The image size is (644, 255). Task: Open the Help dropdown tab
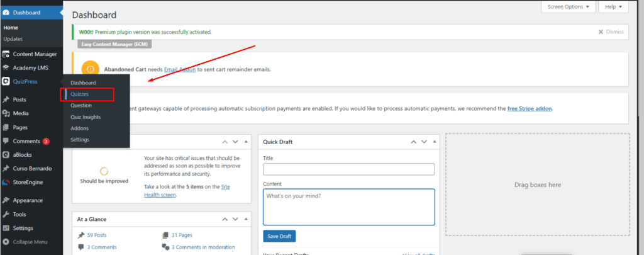coord(614,6)
